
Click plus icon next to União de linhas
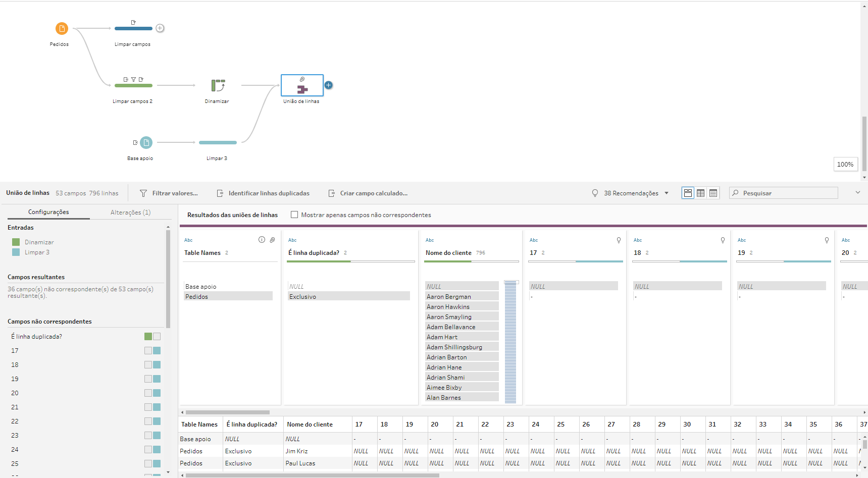tap(329, 85)
